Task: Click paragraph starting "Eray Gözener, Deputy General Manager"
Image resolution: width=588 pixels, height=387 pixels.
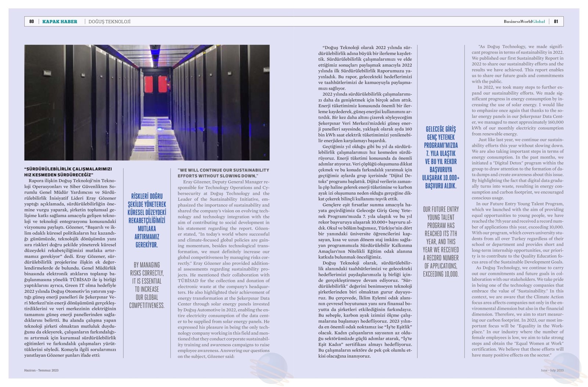Action: point(223,269)
